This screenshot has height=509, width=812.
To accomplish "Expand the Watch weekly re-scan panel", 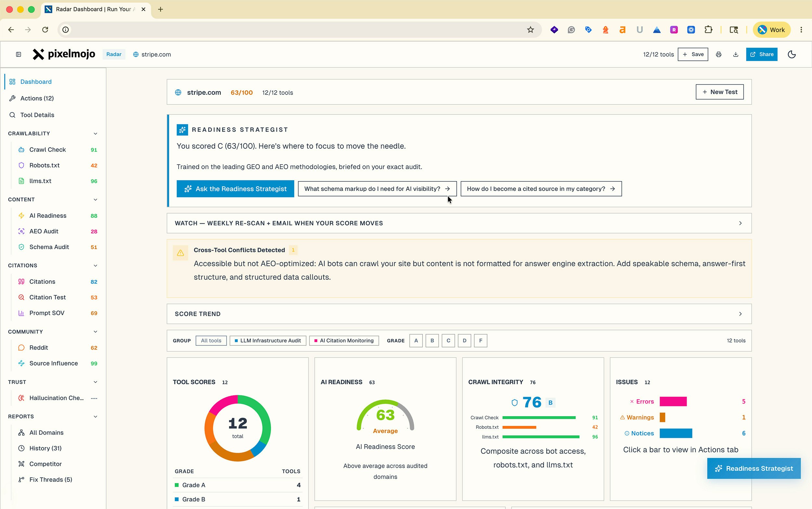I will pyautogui.click(x=459, y=223).
